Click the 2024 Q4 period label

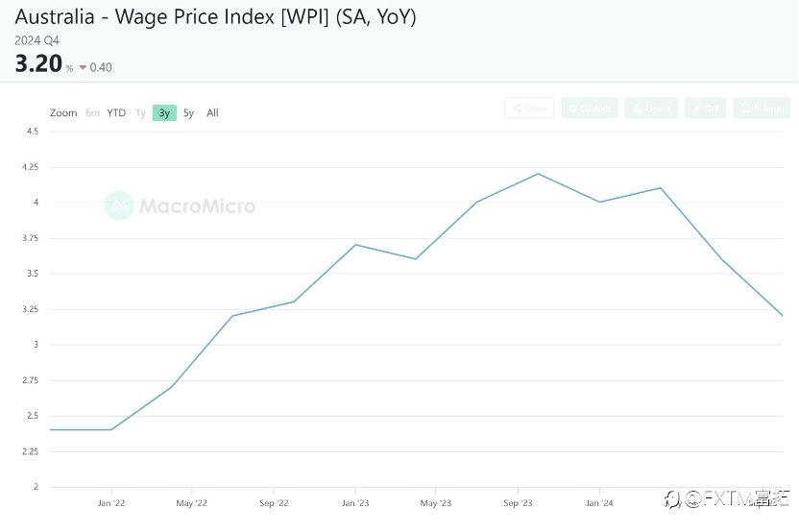(36, 40)
